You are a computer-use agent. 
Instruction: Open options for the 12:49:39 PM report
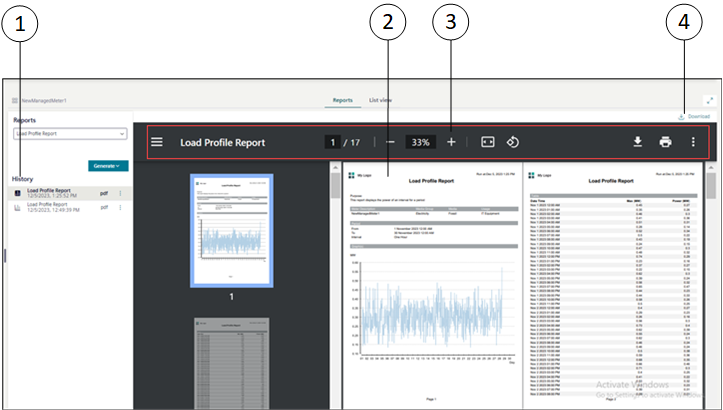point(121,206)
